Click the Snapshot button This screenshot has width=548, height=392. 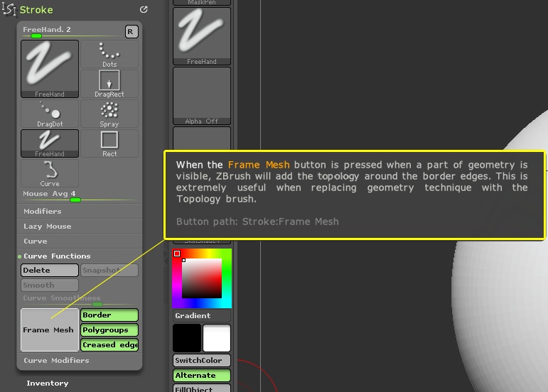109,270
